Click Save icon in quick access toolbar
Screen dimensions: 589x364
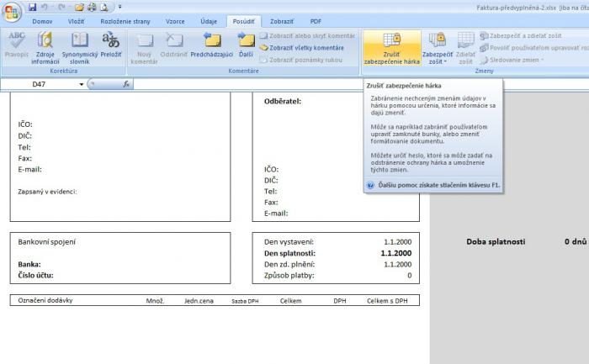pos(31,7)
